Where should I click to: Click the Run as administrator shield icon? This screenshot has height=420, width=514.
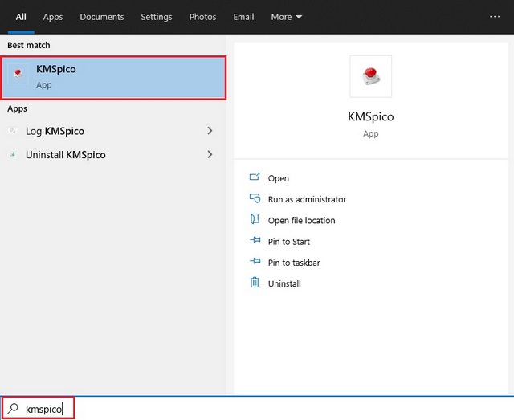pos(255,198)
